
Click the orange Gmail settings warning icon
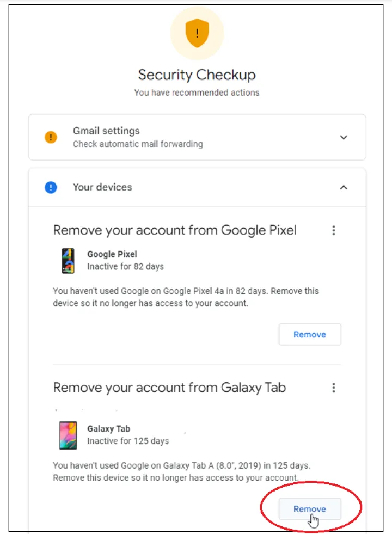pos(51,137)
